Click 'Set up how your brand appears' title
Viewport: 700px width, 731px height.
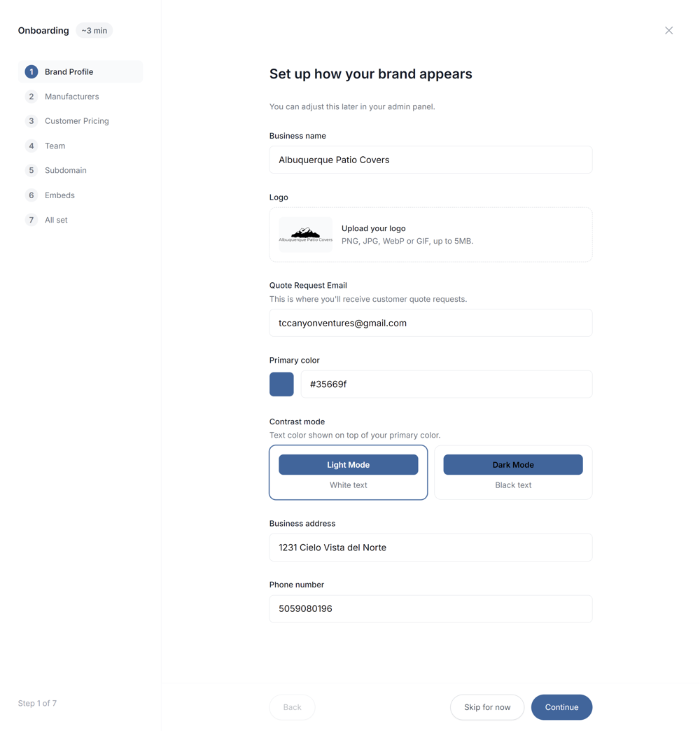pos(370,74)
